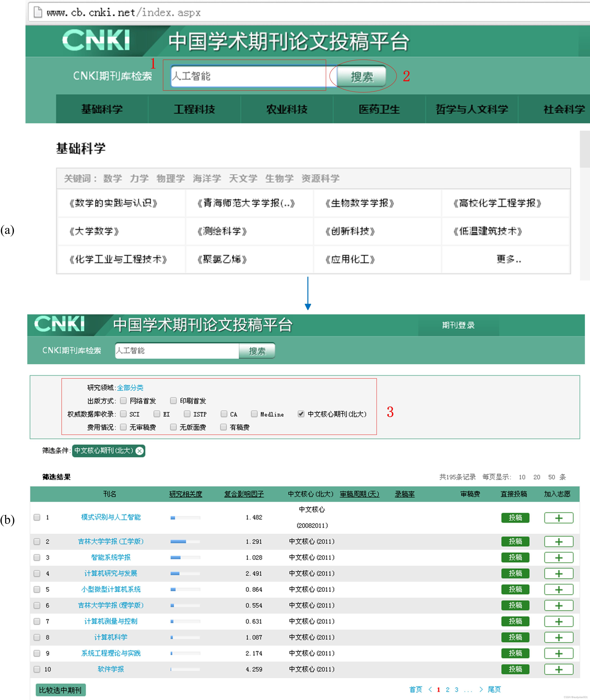Image resolution: width=590 pixels, height=700 pixels.
Task: Remove the 中文核心期刊(北大) filter tag with its X icon
Action: click(139, 451)
